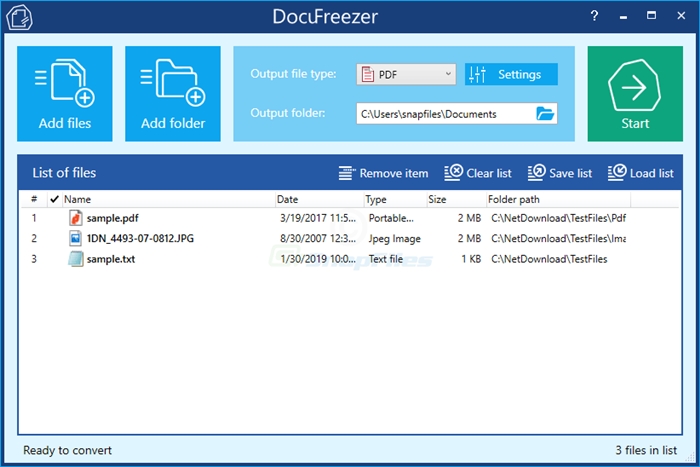700x467 pixels.
Task: Click the Portable... type cell
Action: (x=391, y=218)
